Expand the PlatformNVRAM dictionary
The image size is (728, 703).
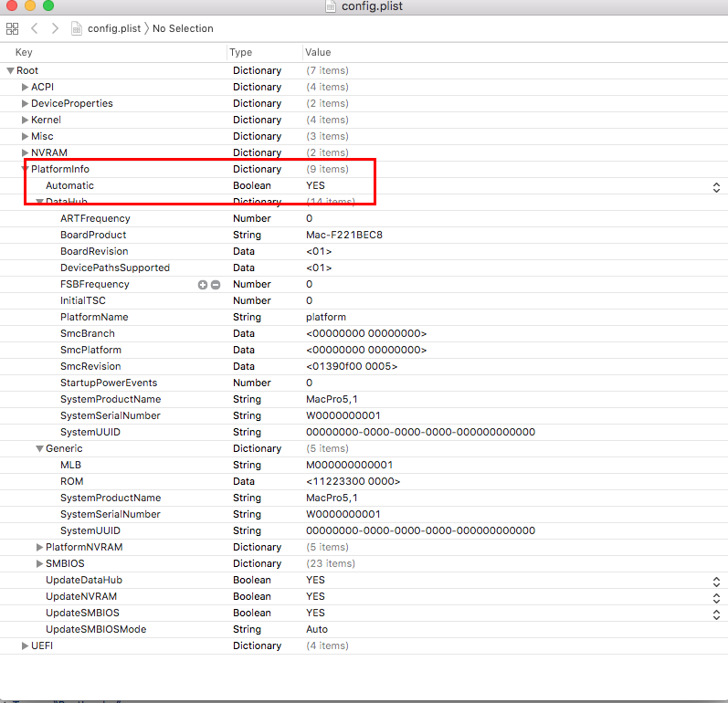[x=40, y=547]
